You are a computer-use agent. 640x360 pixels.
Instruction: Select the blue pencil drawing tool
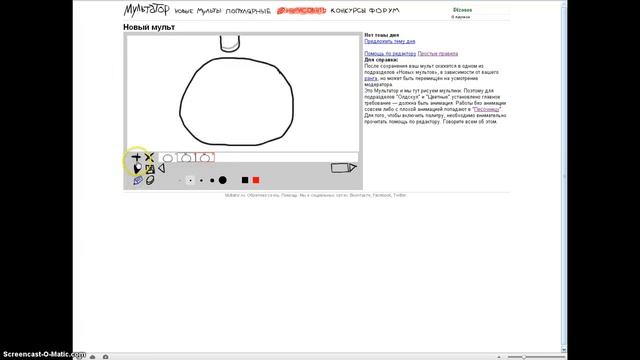point(138,180)
